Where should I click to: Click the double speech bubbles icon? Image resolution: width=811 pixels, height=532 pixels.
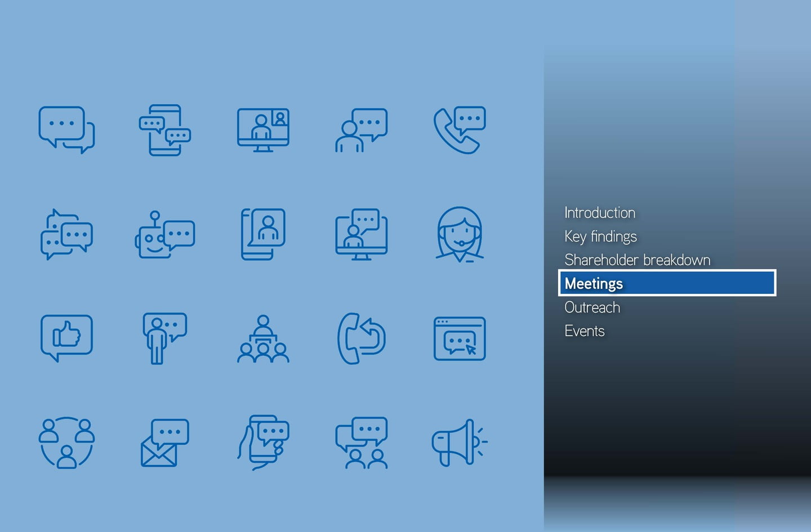(66, 130)
